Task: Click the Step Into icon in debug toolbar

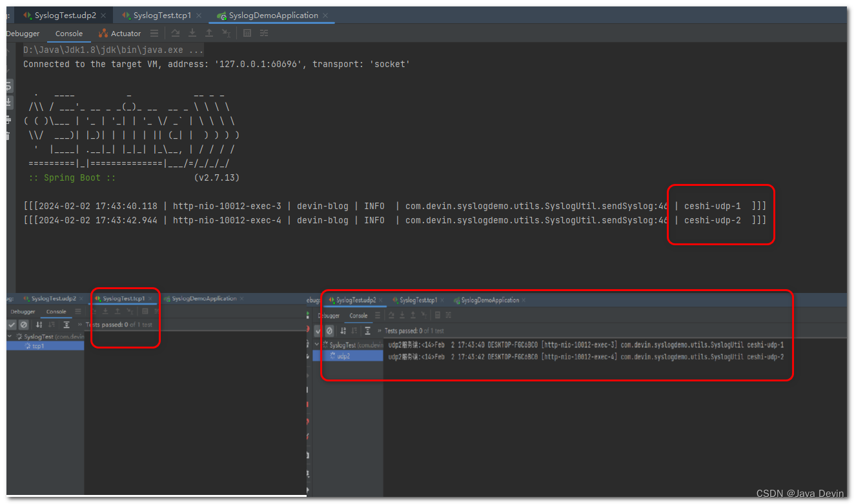Action: click(192, 34)
